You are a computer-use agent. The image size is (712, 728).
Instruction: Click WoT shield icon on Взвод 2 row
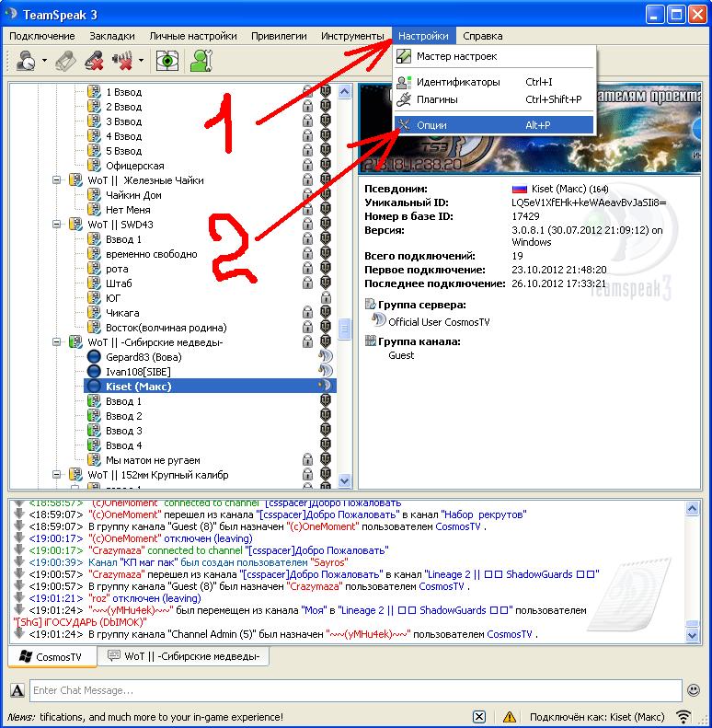coord(326,415)
